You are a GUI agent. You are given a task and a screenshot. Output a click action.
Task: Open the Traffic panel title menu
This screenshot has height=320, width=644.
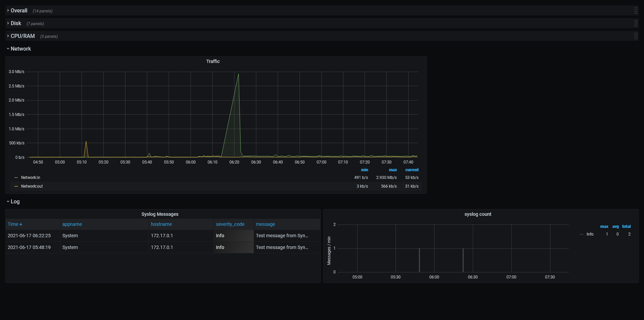click(x=213, y=61)
